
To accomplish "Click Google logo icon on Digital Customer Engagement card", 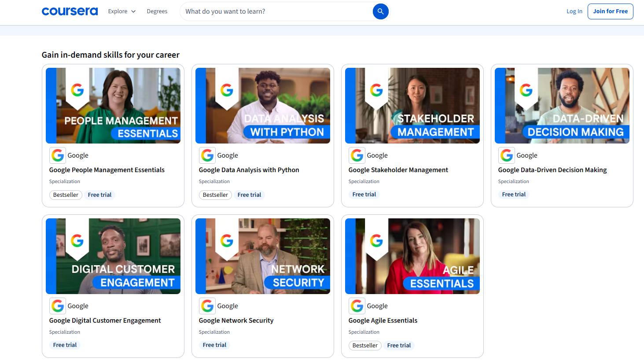I will (x=58, y=306).
